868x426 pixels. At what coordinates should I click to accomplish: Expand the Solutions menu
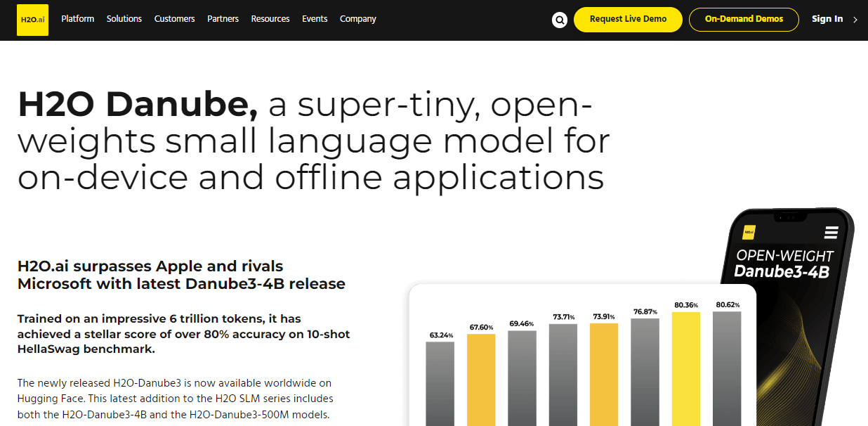(x=124, y=19)
